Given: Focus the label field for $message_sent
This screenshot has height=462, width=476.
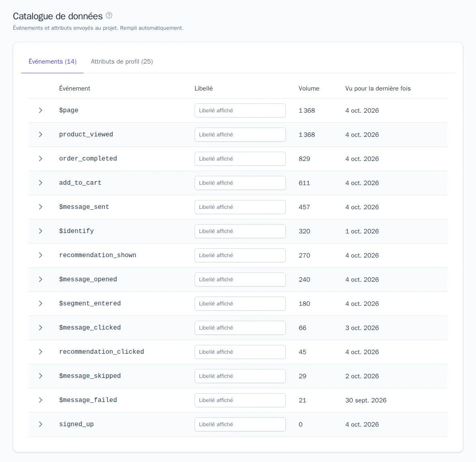Looking at the screenshot, I should pyautogui.click(x=240, y=207).
